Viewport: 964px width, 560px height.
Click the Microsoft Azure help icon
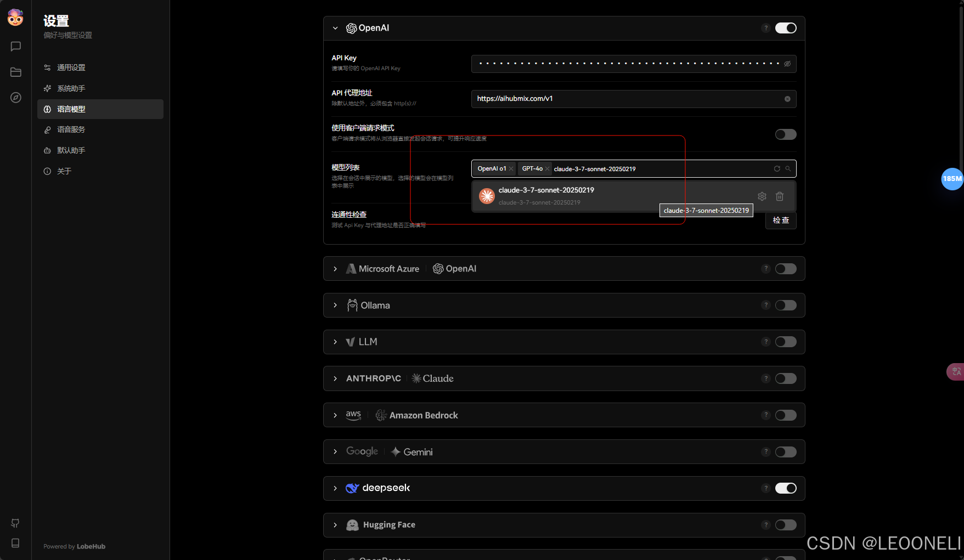[x=766, y=269]
